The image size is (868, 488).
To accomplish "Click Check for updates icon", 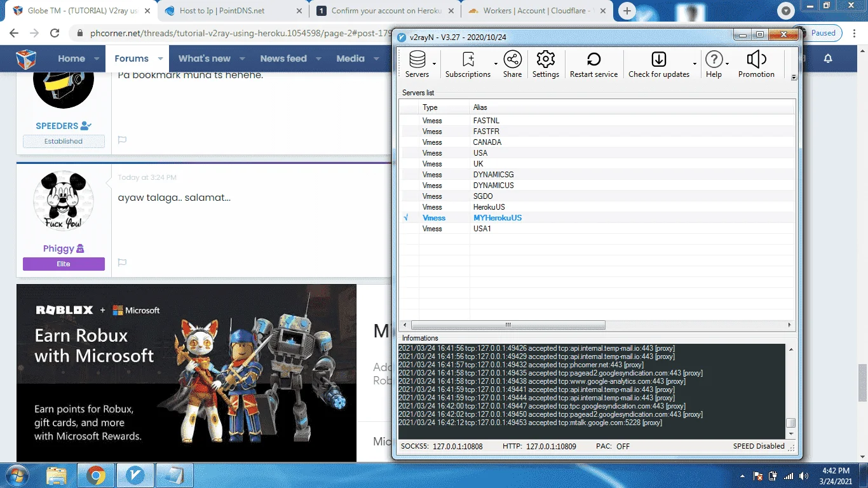I will point(659,60).
